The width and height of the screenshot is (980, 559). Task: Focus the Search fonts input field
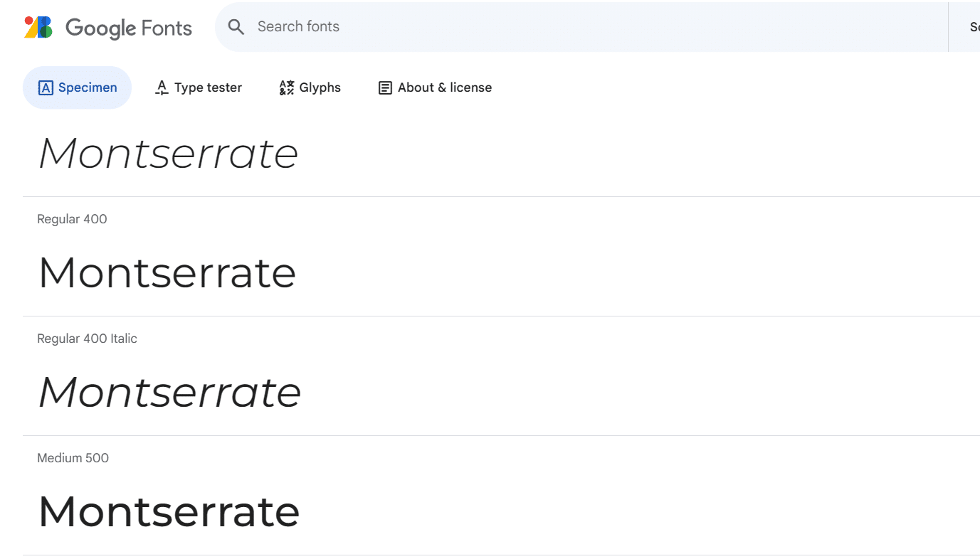click(569, 27)
